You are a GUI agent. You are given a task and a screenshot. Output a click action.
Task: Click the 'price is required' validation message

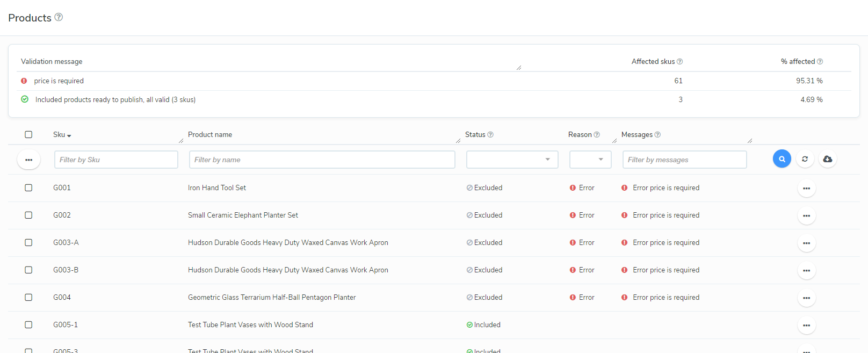[x=59, y=81]
